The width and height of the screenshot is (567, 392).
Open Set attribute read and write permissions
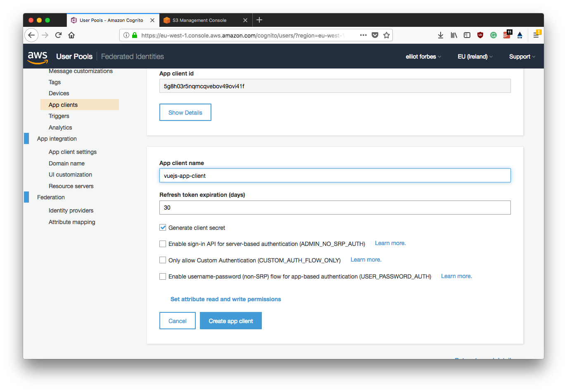225,299
